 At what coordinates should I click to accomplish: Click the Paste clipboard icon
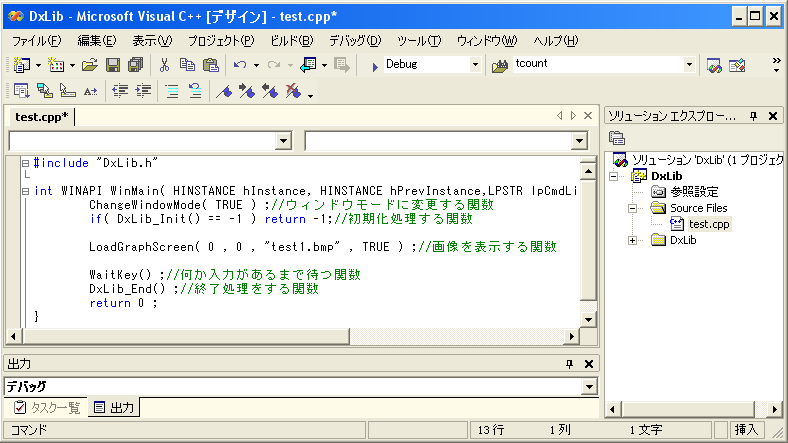click(211, 65)
